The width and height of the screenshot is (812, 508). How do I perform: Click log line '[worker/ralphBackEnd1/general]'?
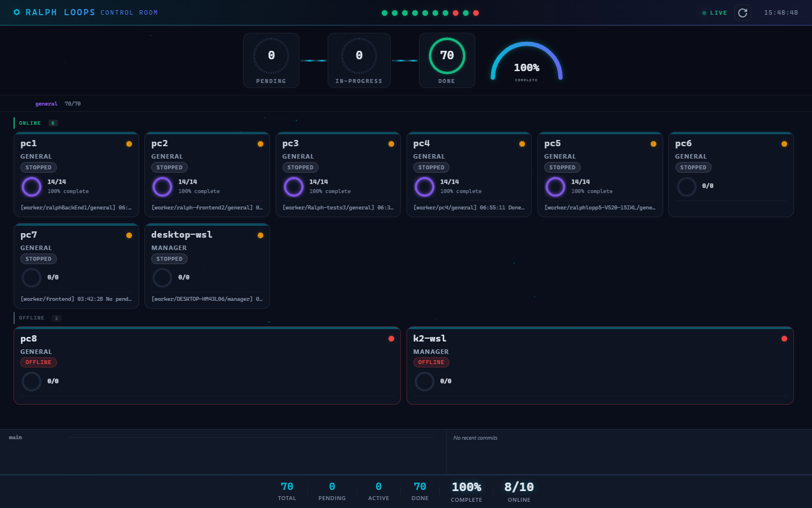(x=76, y=208)
